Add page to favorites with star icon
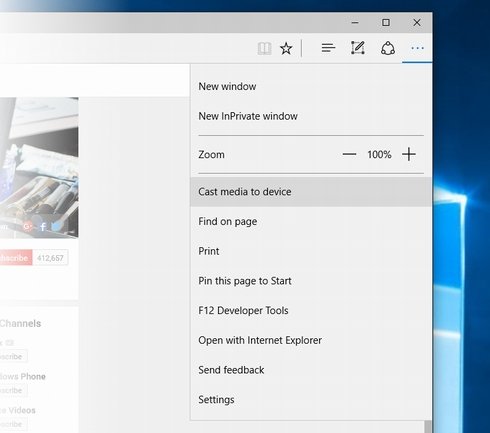The height and width of the screenshot is (433, 490). tap(286, 49)
